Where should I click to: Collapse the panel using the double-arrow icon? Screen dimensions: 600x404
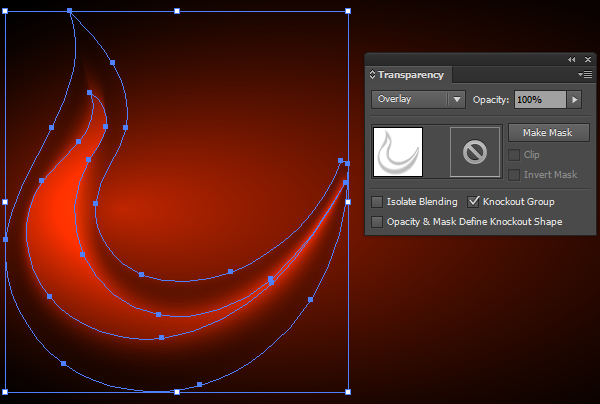[x=571, y=60]
